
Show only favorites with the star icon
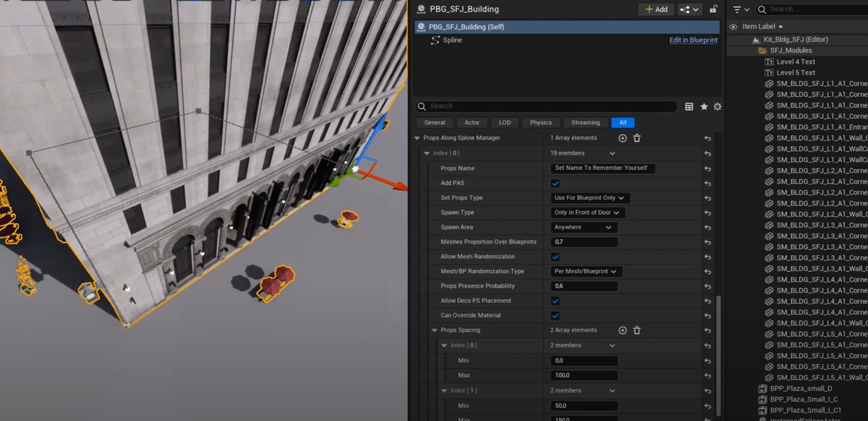coord(703,107)
